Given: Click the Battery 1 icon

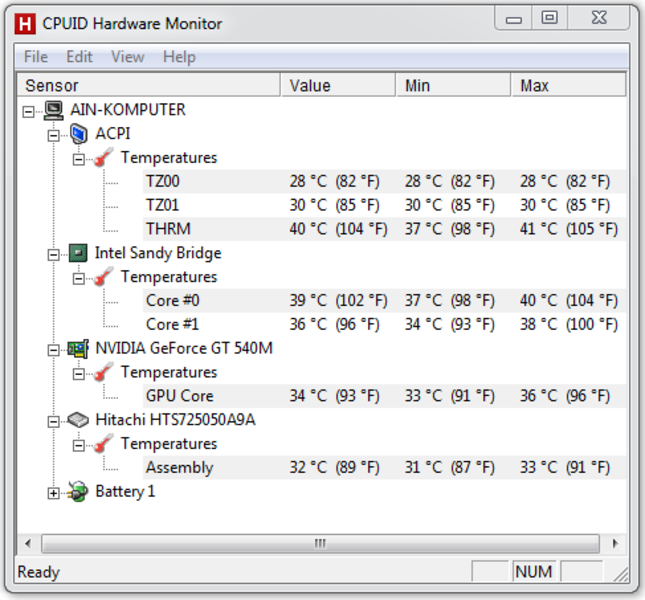Looking at the screenshot, I should point(79,492).
